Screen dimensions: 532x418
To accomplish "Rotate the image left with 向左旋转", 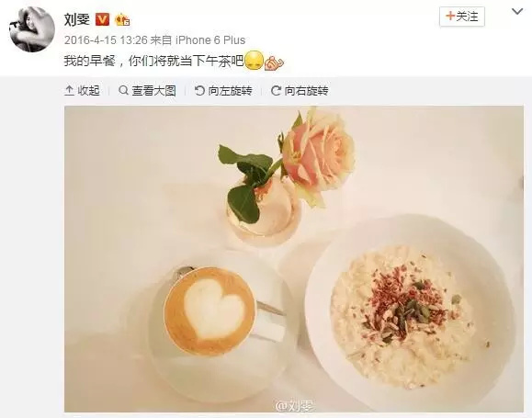I will tap(223, 91).
